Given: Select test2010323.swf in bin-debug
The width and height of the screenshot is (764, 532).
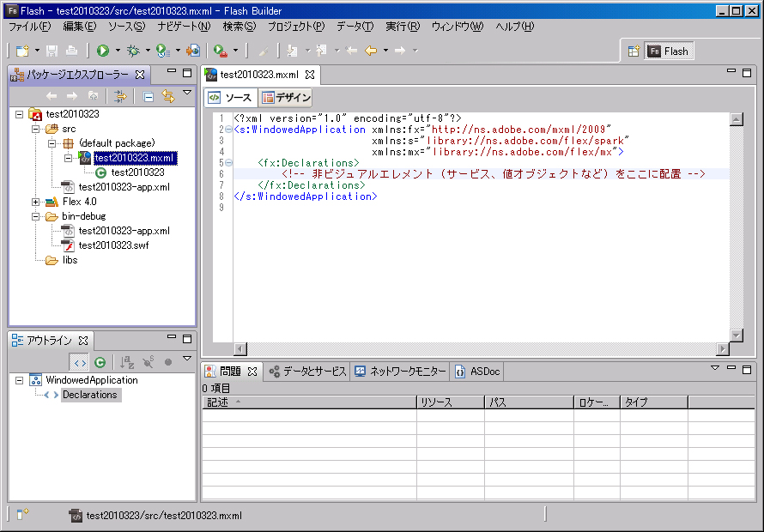Looking at the screenshot, I should click(x=113, y=246).
